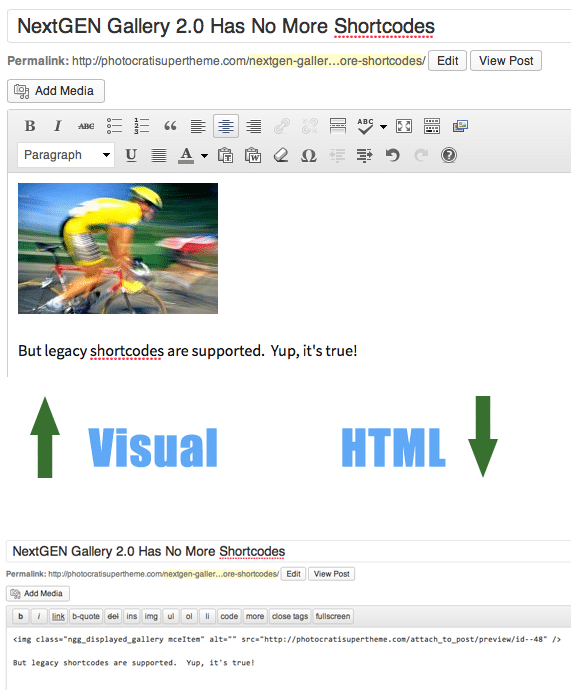The width and height of the screenshot is (571, 690).
Task: Click the NextGEN attach gallery icon
Action: pos(460,126)
